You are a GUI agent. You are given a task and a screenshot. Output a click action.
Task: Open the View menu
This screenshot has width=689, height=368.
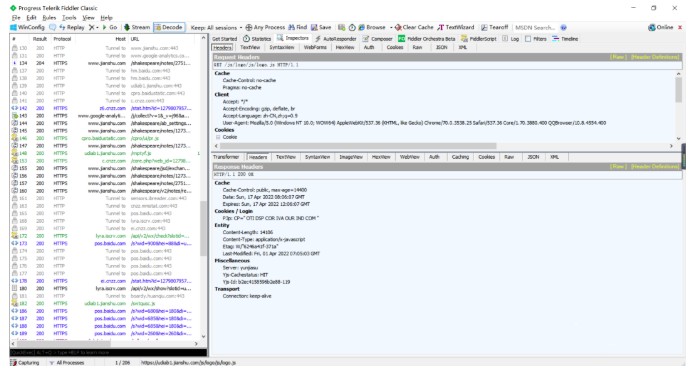tap(89, 18)
